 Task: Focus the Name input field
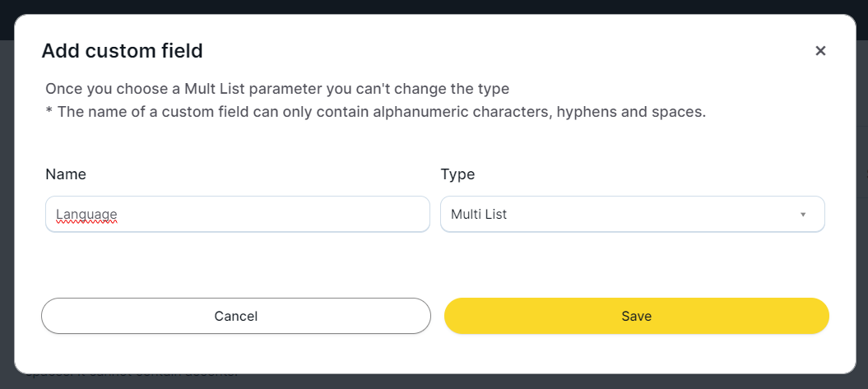tap(237, 214)
